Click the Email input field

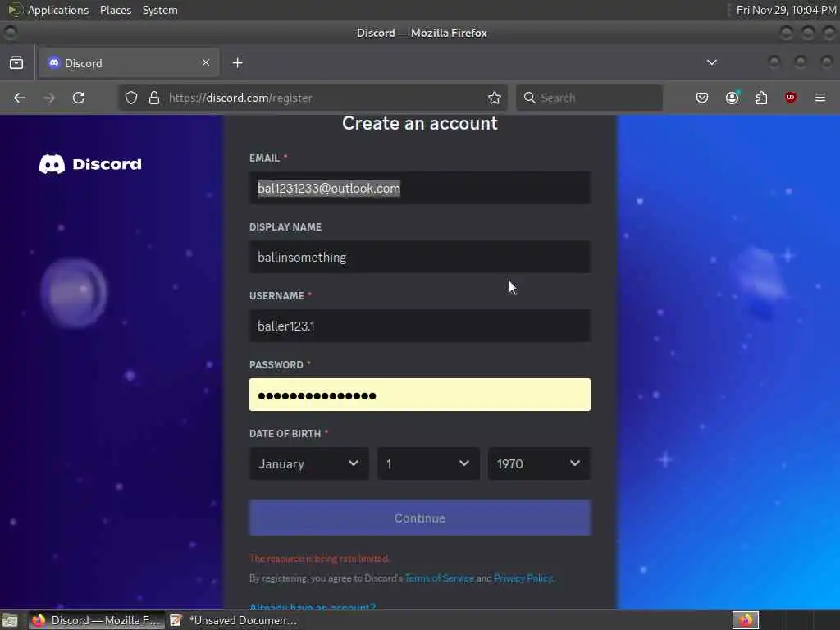(x=420, y=189)
